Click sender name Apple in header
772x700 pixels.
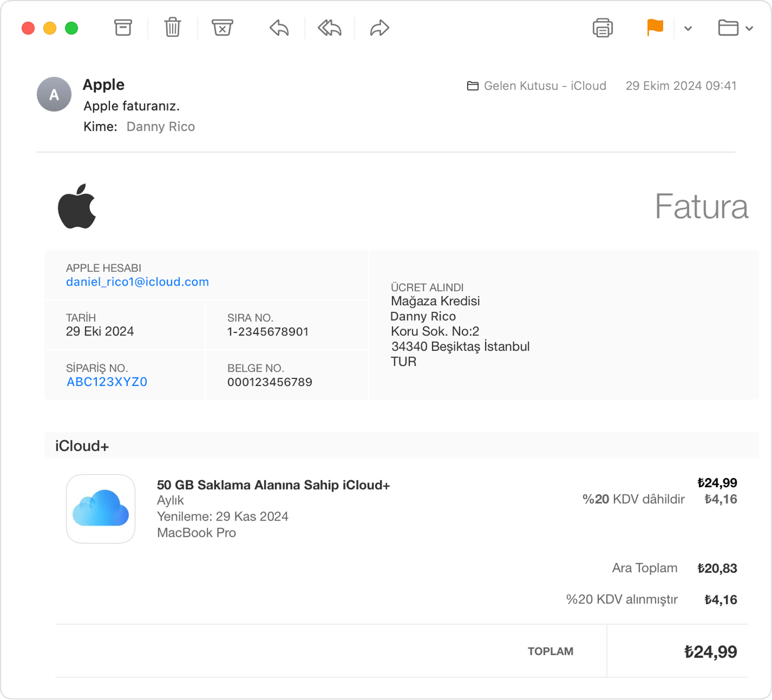coord(103,85)
